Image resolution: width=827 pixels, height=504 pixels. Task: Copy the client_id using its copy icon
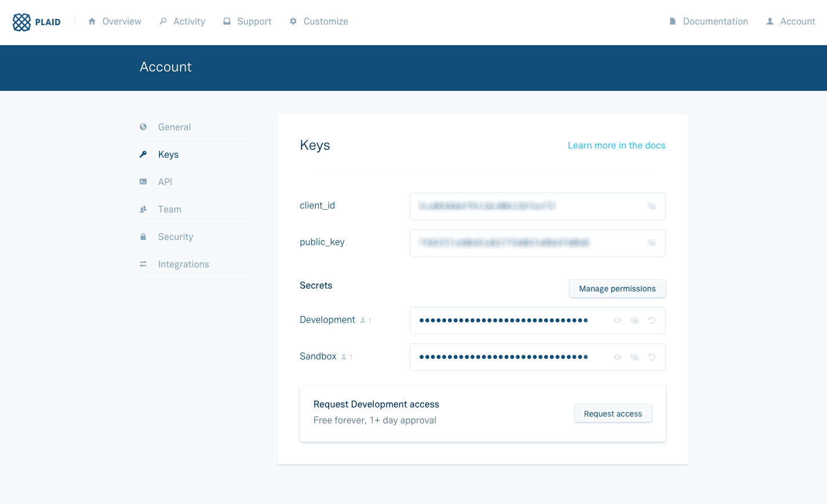pos(652,206)
